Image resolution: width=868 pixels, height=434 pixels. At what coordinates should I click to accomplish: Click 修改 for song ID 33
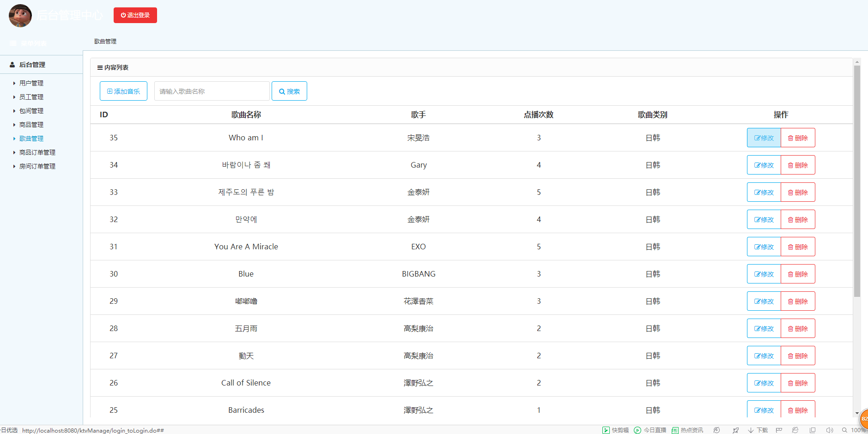pos(764,192)
